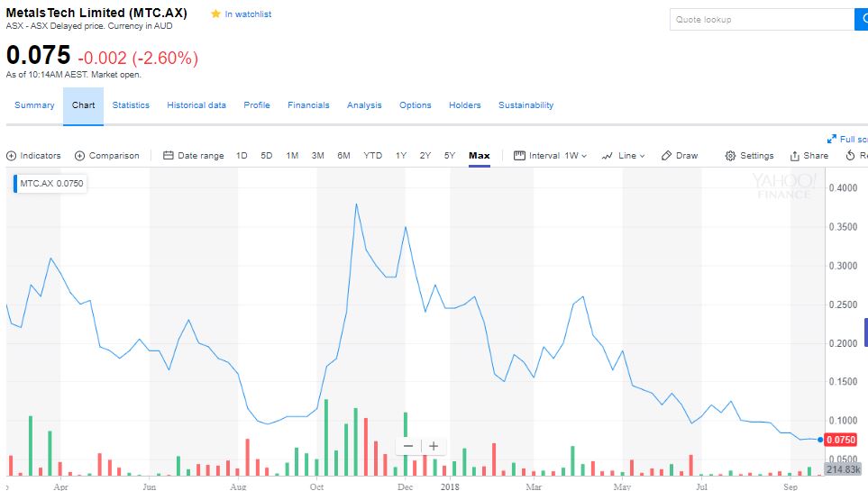Open the Summary tab

pyautogui.click(x=34, y=105)
